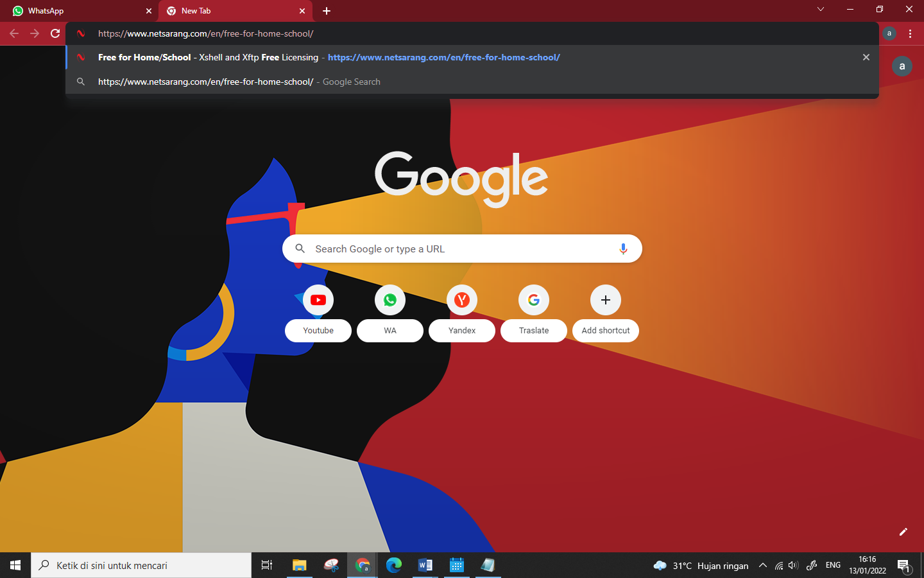Image resolution: width=924 pixels, height=578 pixels.
Task: Open network Wi-Fi tray icon
Action: [779, 565]
